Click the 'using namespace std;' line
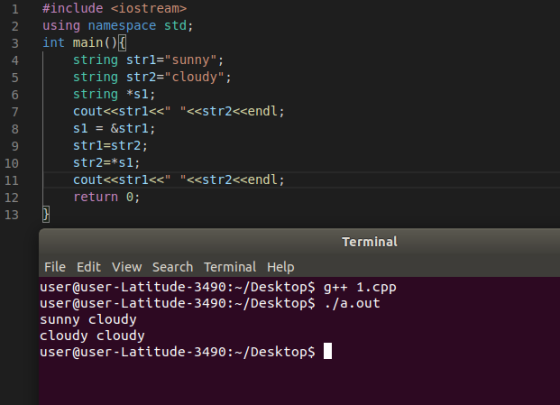The height and width of the screenshot is (405, 560). pos(118,25)
